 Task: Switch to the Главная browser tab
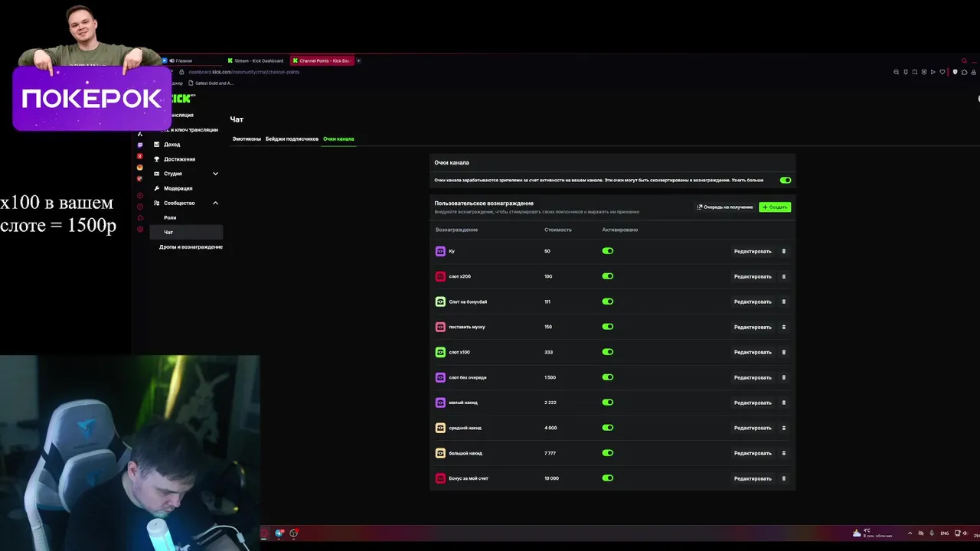point(184,60)
